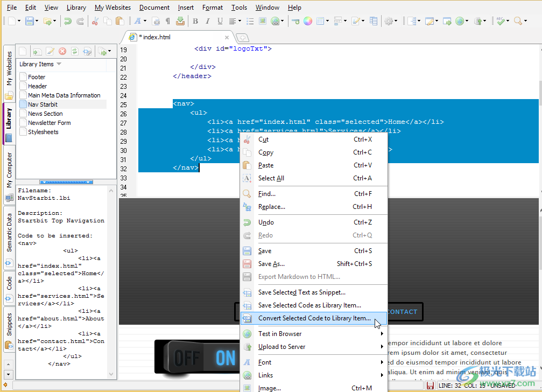Click the LINE COL status bar text

tap(477, 386)
